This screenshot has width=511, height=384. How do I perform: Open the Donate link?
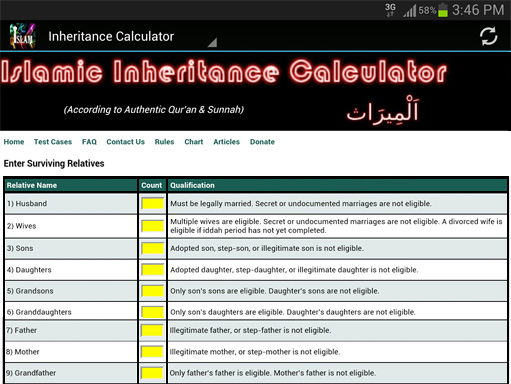pyautogui.click(x=262, y=142)
